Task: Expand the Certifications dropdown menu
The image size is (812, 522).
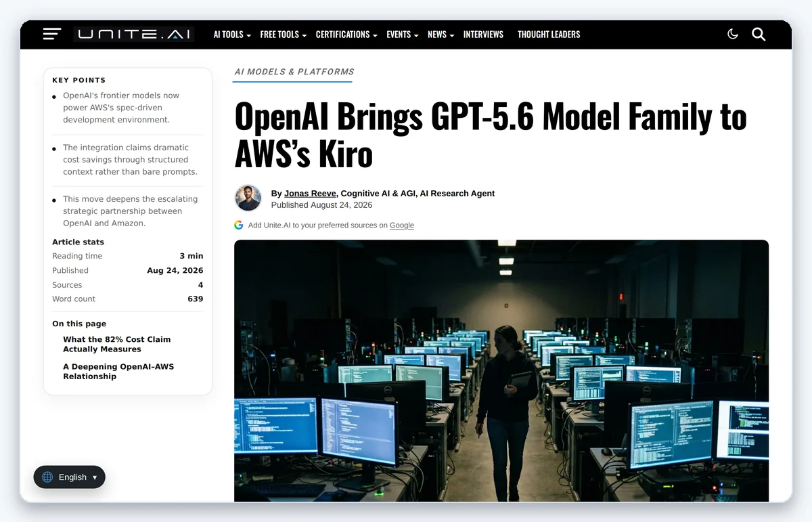Action: pos(346,35)
